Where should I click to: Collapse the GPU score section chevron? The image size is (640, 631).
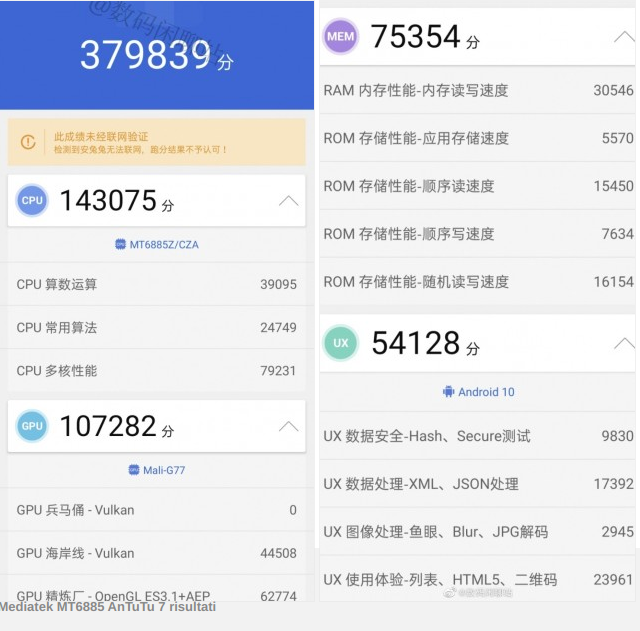coord(289,426)
